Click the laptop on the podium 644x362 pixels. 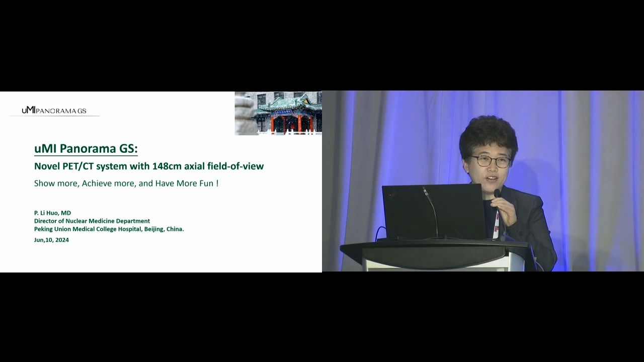[434, 212]
